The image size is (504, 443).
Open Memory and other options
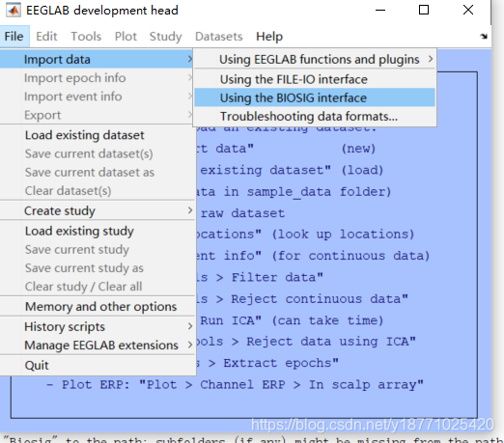97,307
